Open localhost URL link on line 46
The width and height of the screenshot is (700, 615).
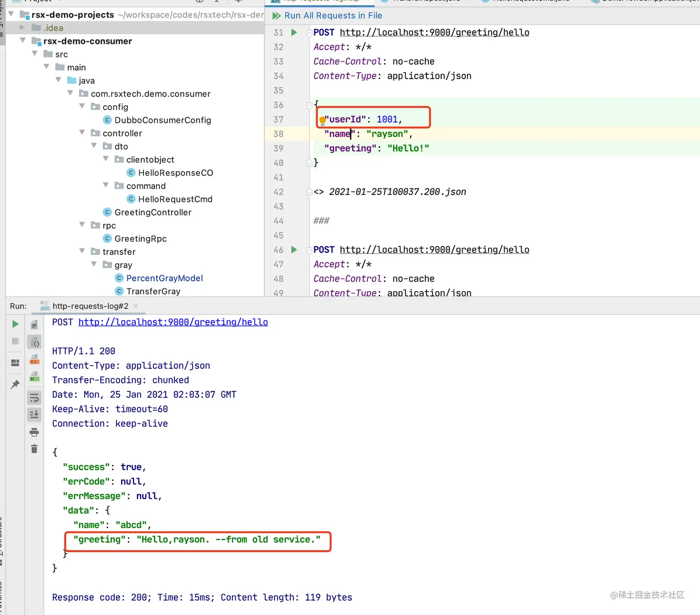[434, 250]
